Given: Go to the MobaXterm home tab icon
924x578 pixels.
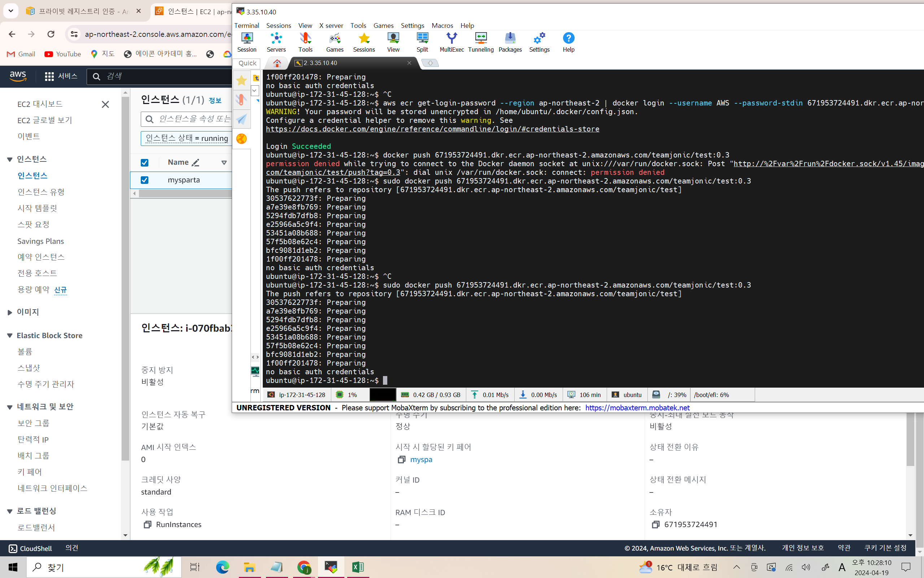Looking at the screenshot, I should point(277,63).
